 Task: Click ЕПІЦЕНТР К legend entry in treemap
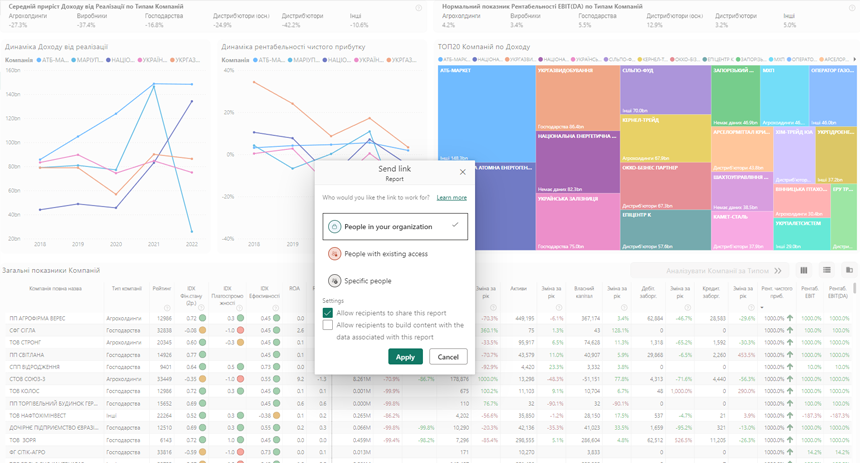(x=717, y=59)
